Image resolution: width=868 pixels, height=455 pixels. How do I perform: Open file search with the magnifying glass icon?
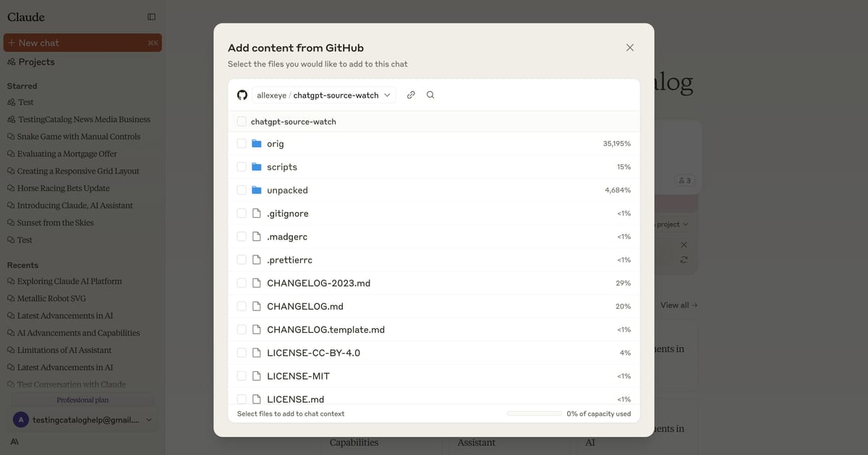pyautogui.click(x=430, y=94)
